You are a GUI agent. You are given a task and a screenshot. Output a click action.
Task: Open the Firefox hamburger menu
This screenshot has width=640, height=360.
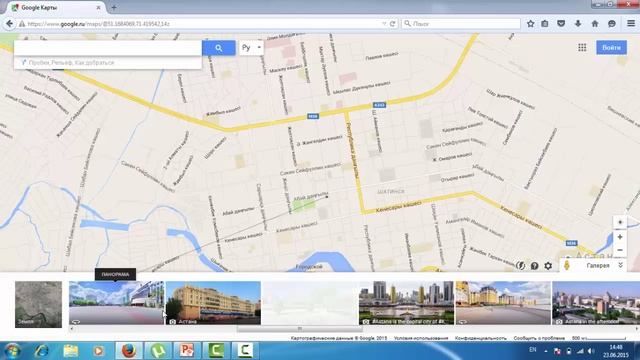coord(631,24)
